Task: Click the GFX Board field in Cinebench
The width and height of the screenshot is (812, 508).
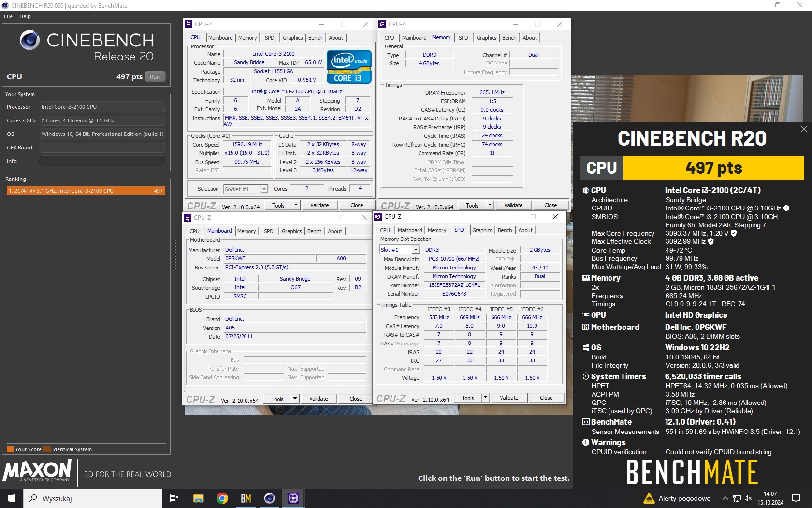Action: [x=102, y=148]
